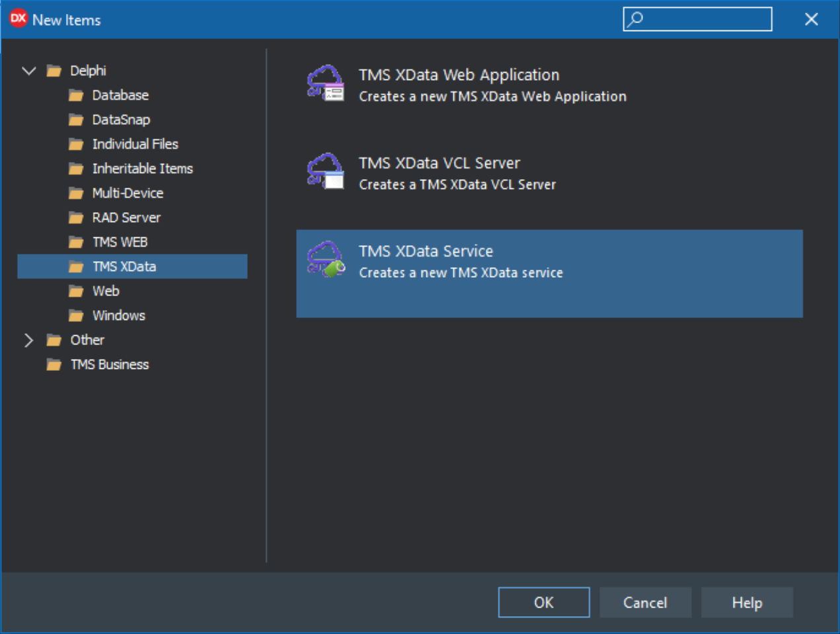The height and width of the screenshot is (634, 840).
Task: Click the Cancel button
Action: 646,602
